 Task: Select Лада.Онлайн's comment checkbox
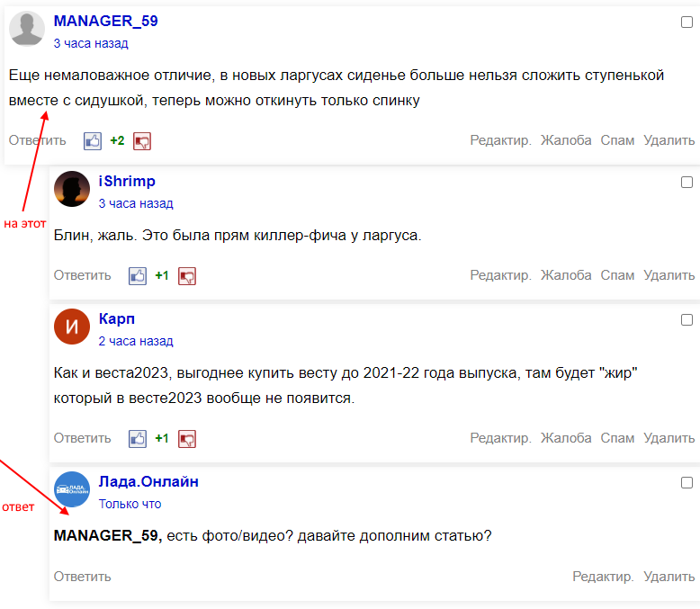[x=687, y=483]
